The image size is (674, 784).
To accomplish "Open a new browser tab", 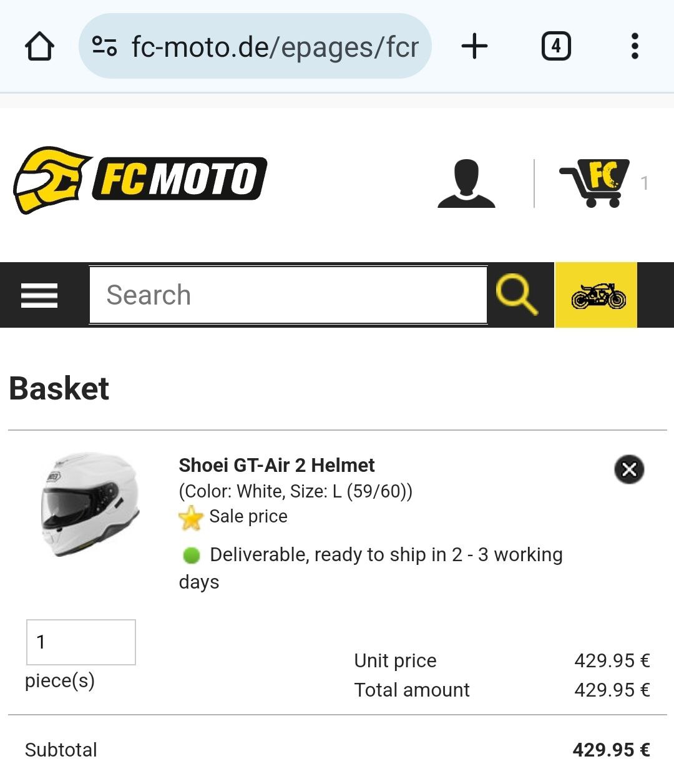I will pyautogui.click(x=474, y=46).
